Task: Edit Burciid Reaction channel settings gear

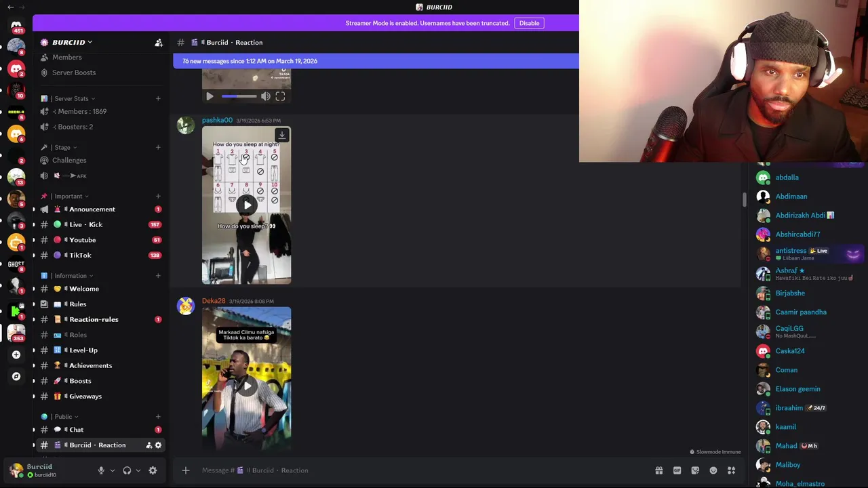Action: 158,445
